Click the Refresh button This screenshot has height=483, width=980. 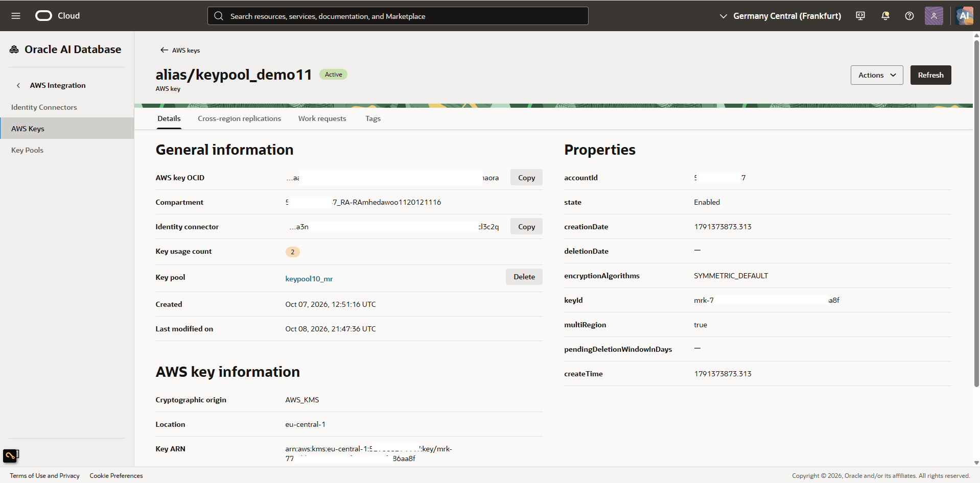tap(930, 75)
